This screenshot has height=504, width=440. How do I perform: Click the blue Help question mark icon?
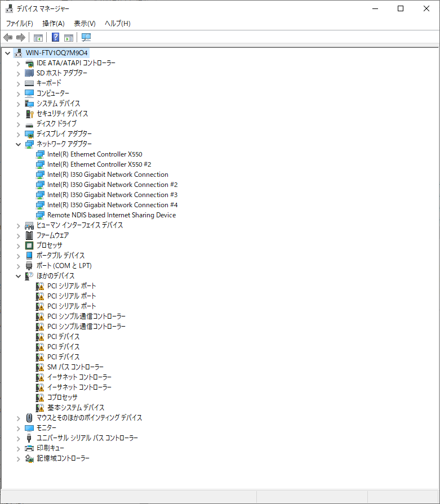55,38
